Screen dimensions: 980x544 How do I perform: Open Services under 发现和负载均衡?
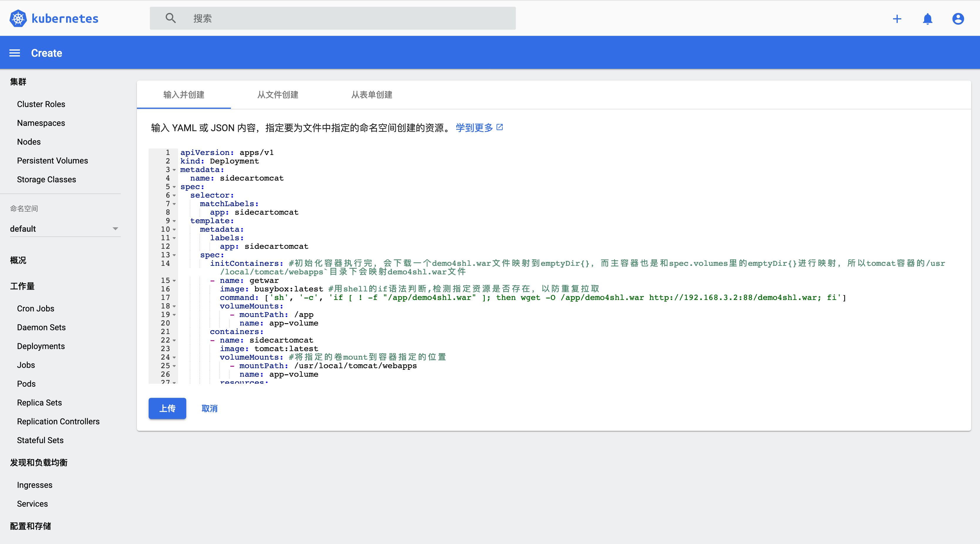32,504
